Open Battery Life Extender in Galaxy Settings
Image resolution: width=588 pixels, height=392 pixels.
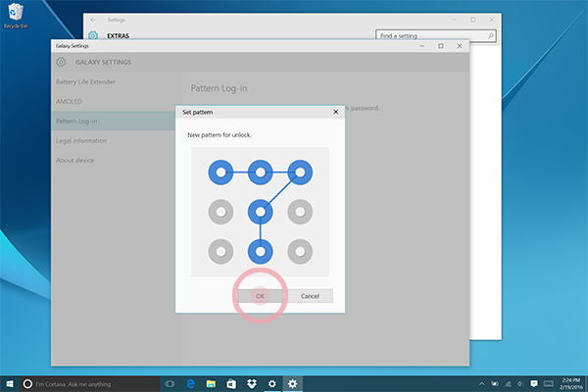85,81
